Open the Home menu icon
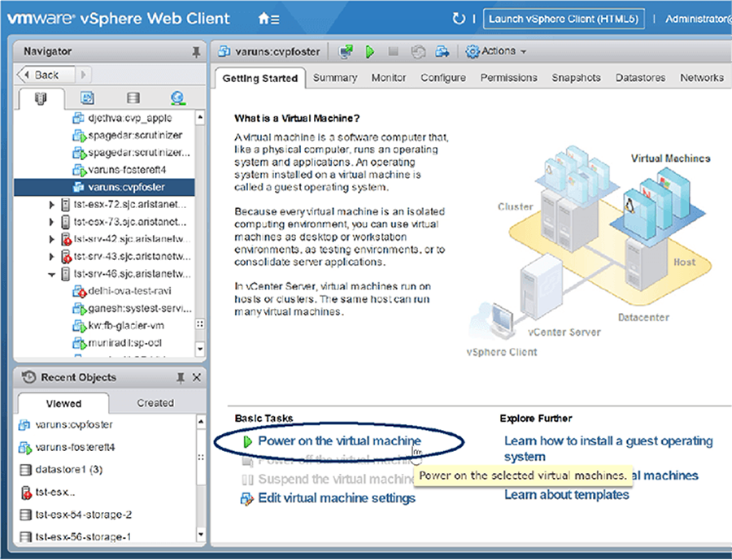This screenshot has height=560, width=732. coord(268,19)
